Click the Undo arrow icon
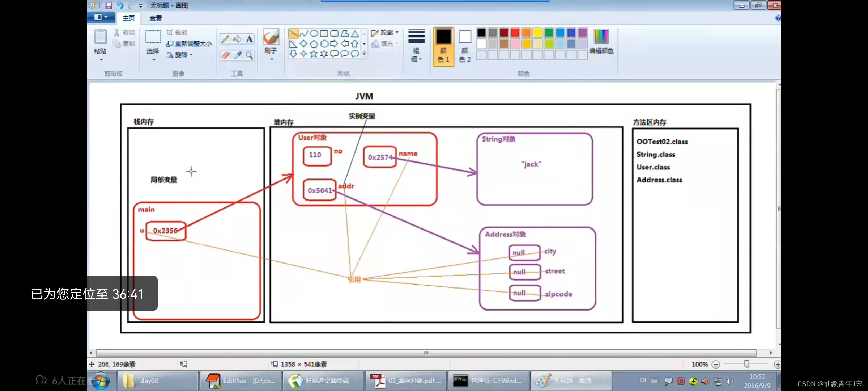The height and width of the screenshot is (391, 868). [x=120, y=5]
